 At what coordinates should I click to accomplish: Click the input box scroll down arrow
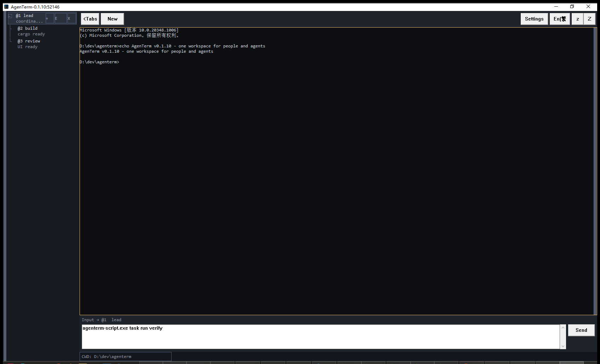pos(563,346)
